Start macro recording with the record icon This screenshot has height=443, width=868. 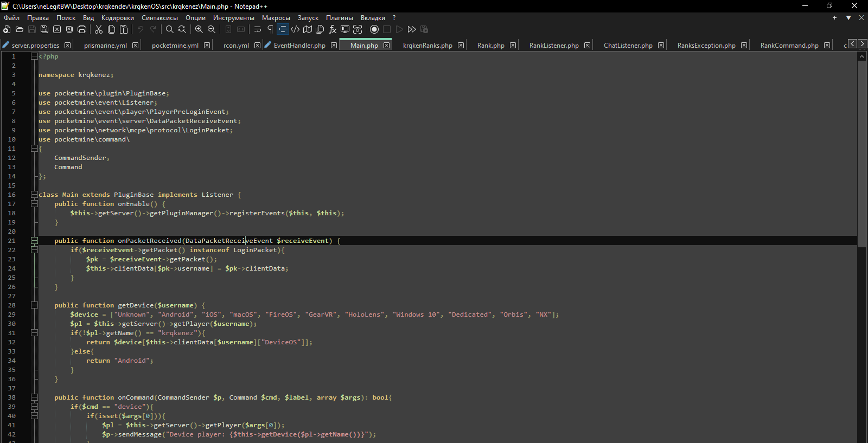[374, 29]
